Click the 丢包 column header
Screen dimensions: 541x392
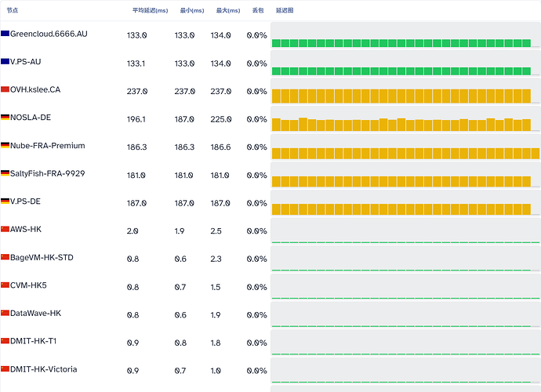tap(258, 10)
